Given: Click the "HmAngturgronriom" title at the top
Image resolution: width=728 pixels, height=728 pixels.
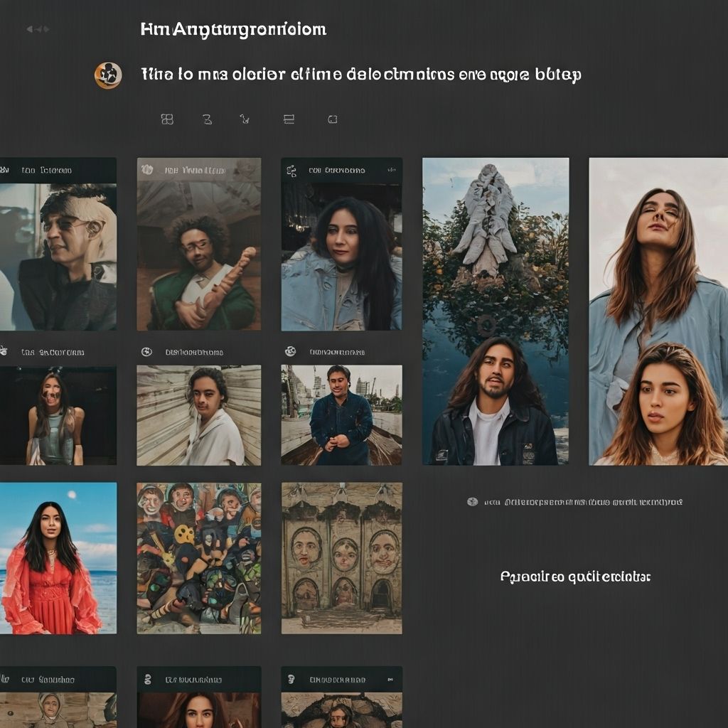Looking at the screenshot, I should 233,29.
